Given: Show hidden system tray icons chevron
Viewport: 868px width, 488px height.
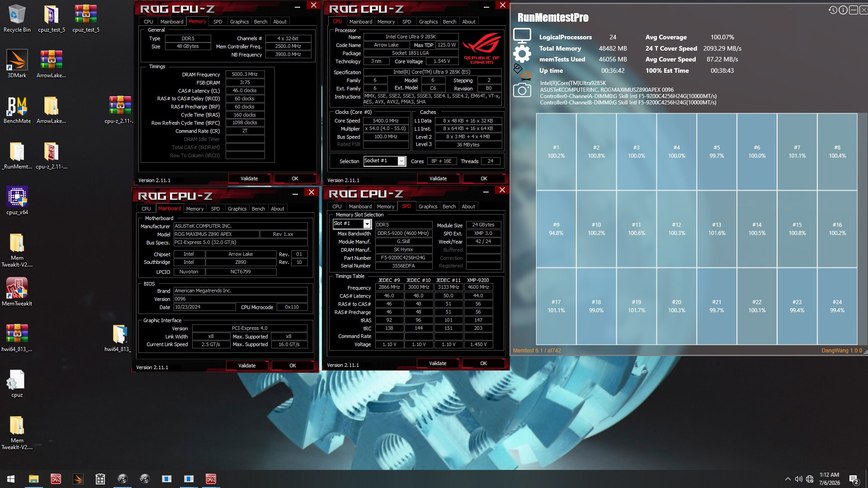Looking at the screenshot, I should point(788,479).
